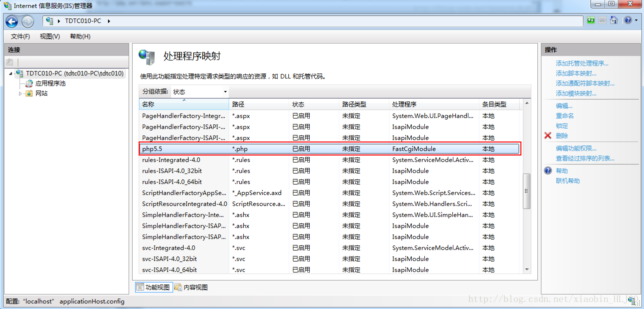The width and height of the screenshot is (644, 309).
Task: Open the help question-mark icon in the toolbar
Action: point(627,20)
